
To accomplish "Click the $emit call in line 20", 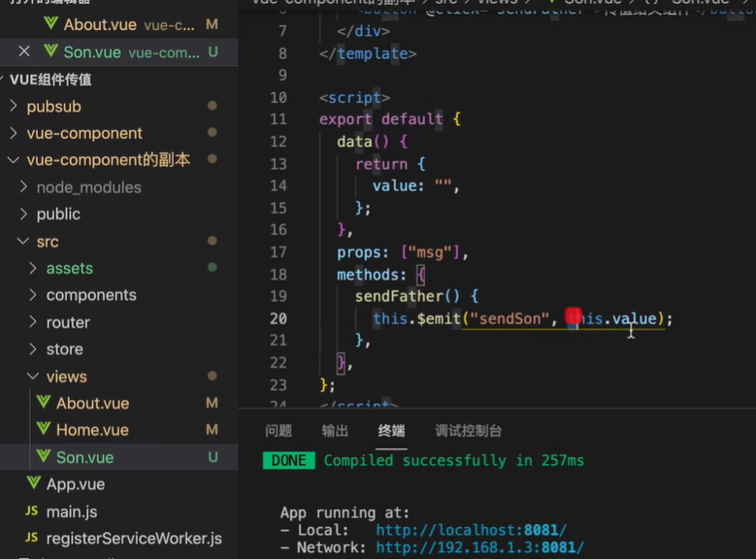I will tap(439, 318).
